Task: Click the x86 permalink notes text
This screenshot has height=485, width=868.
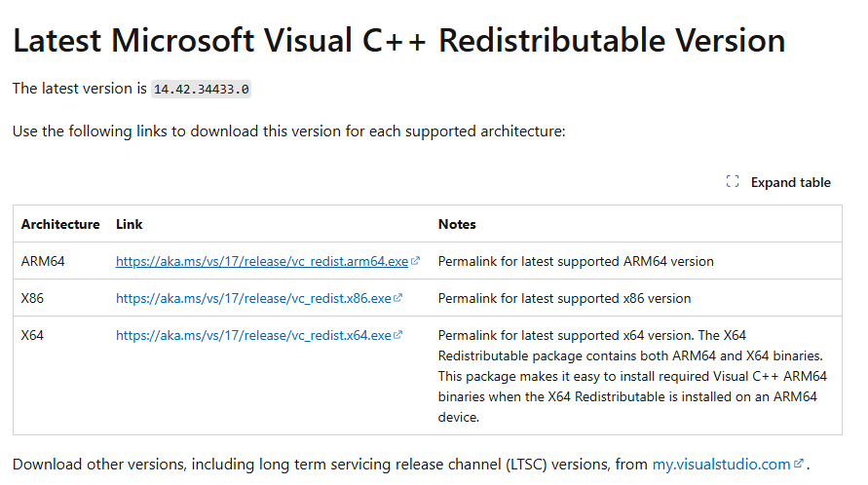Action: pyautogui.click(x=564, y=298)
